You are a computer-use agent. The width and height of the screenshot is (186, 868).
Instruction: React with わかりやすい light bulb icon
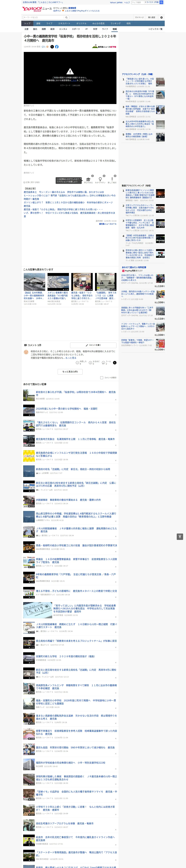(100, 179)
